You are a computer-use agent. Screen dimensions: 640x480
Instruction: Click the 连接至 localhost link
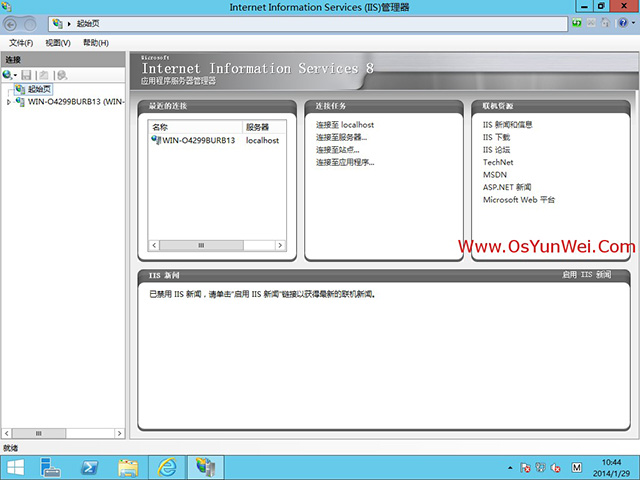click(x=344, y=125)
